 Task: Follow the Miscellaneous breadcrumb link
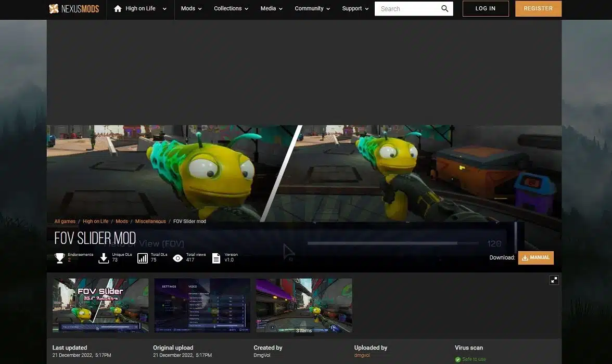150,222
